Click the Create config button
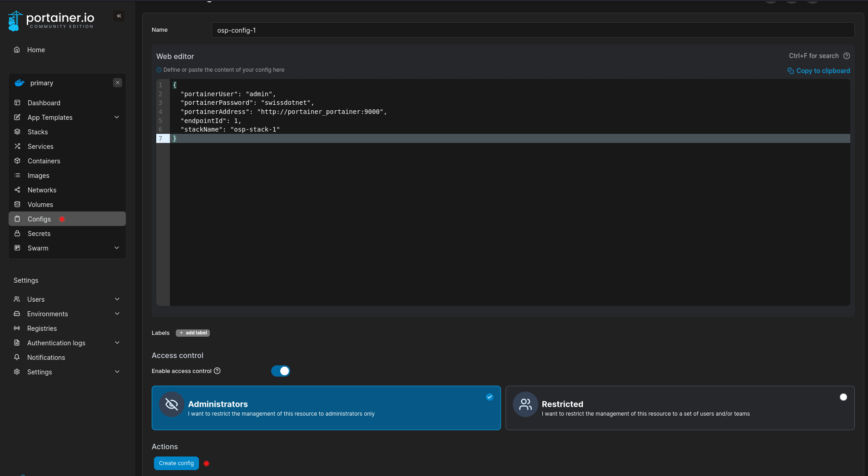 pyautogui.click(x=176, y=463)
